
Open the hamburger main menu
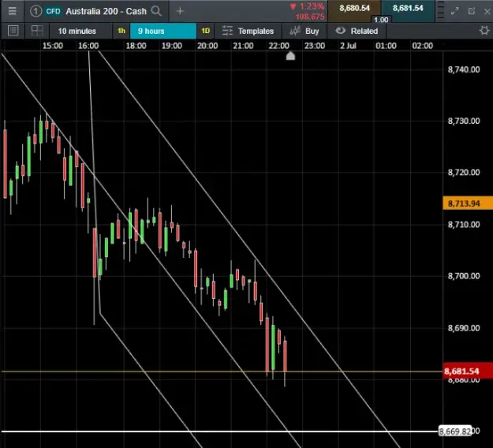tap(13, 11)
